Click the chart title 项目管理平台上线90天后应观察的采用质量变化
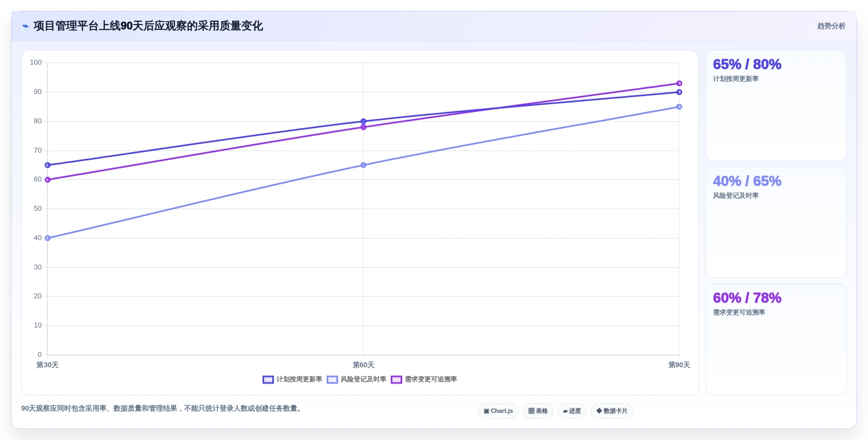868x440 pixels. [x=148, y=26]
